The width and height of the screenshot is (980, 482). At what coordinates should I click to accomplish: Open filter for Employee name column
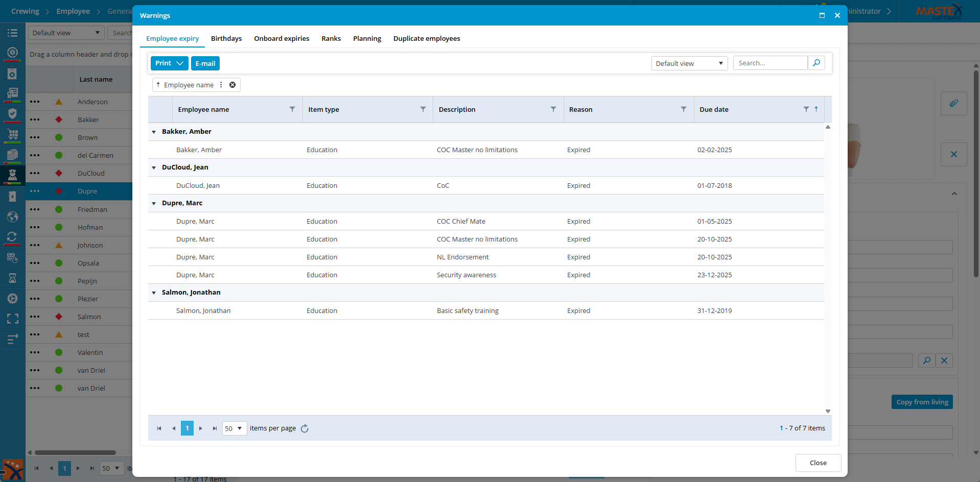tap(292, 109)
